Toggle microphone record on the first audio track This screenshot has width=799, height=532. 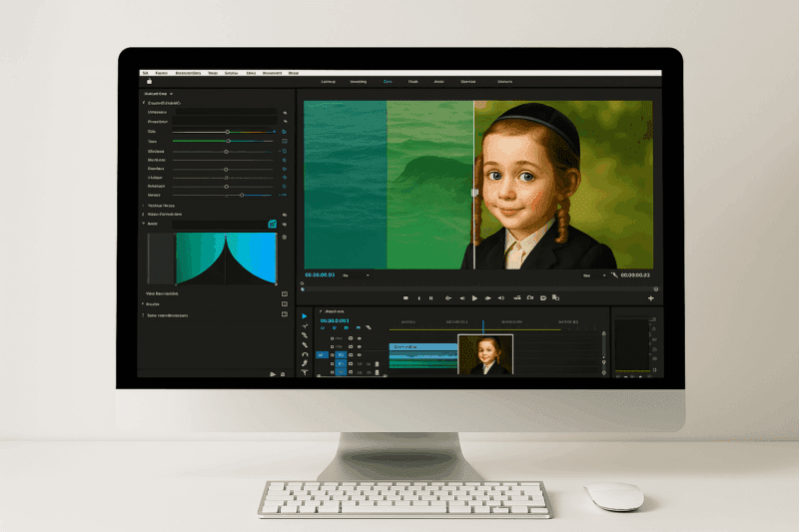coord(378,364)
